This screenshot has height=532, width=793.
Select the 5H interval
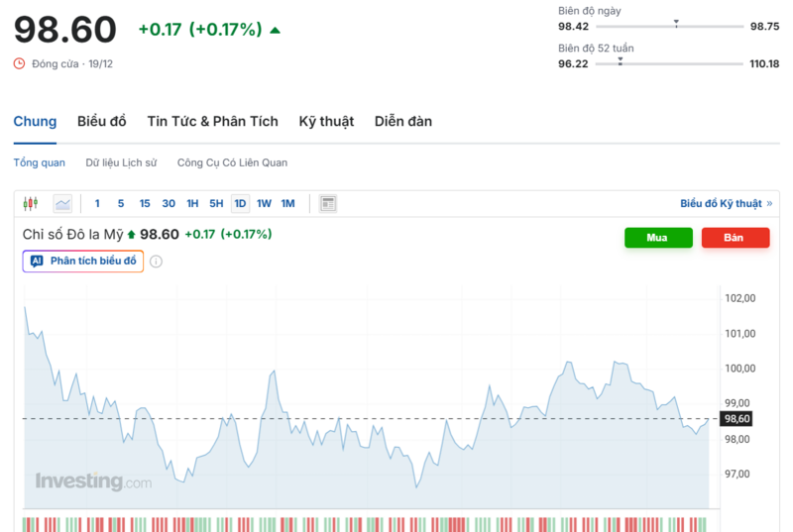216,203
